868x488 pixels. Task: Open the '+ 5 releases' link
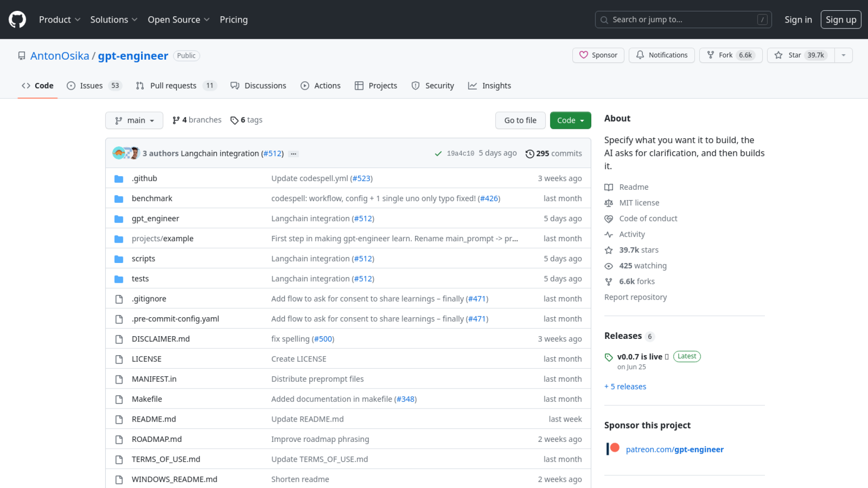pos(625,386)
